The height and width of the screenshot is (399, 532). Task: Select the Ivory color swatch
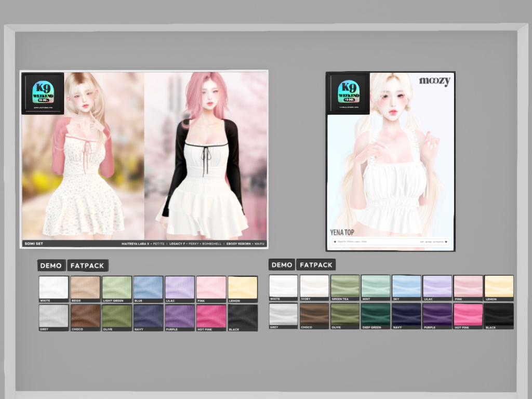click(314, 286)
